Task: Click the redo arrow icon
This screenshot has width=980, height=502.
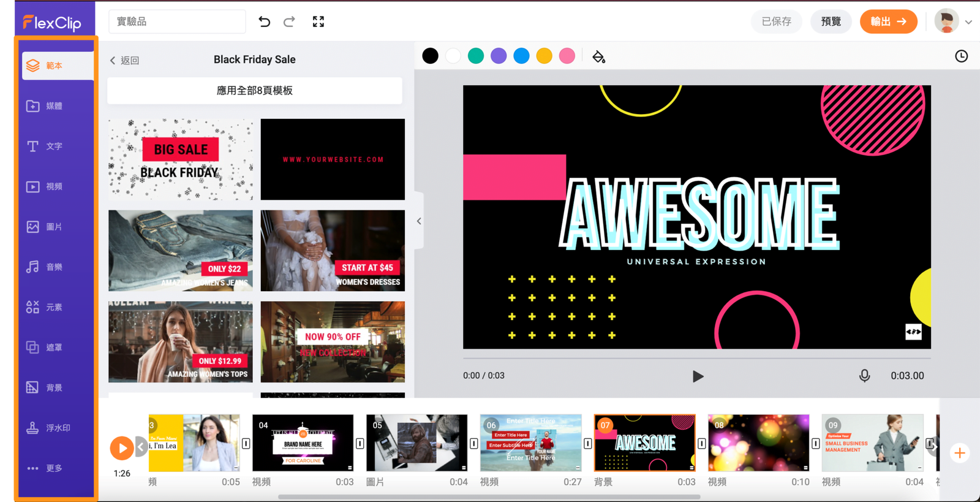Action: click(289, 21)
